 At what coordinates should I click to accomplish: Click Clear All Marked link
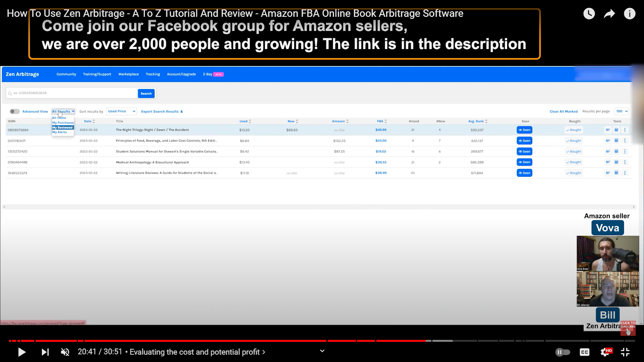563,112
